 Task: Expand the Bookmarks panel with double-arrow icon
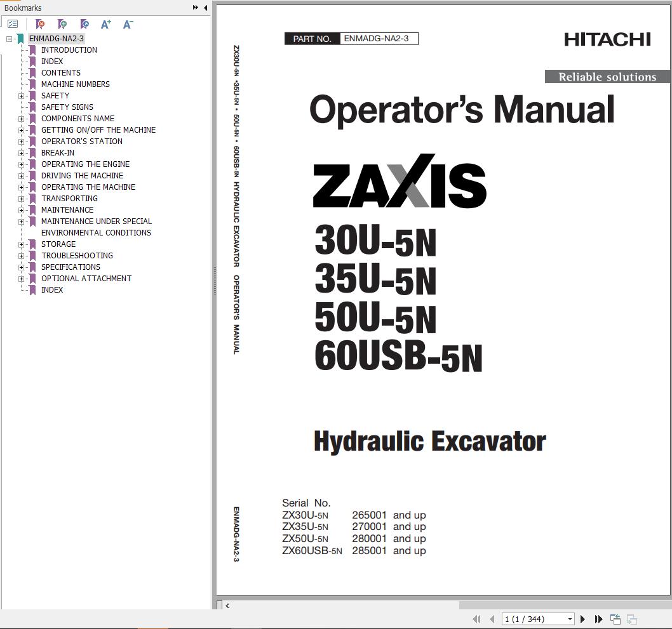point(196,7)
